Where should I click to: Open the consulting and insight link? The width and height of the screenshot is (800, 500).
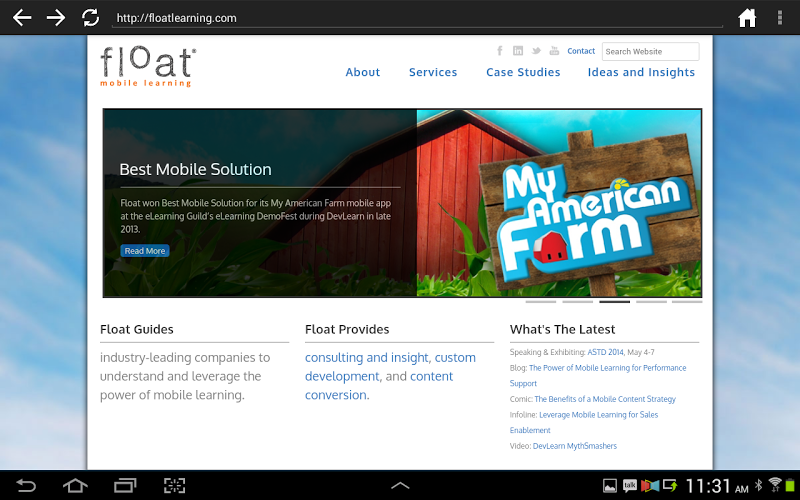point(366,358)
